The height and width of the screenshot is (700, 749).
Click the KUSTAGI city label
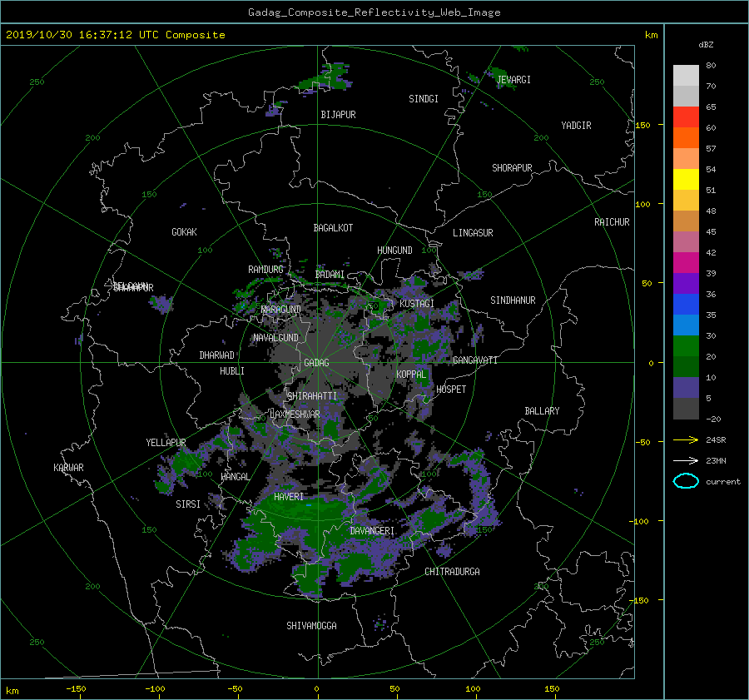417,304
